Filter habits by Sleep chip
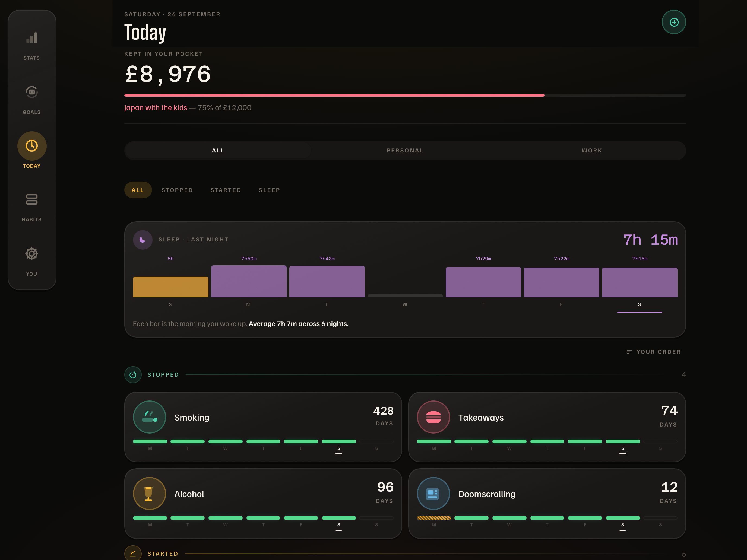 [270, 190]
